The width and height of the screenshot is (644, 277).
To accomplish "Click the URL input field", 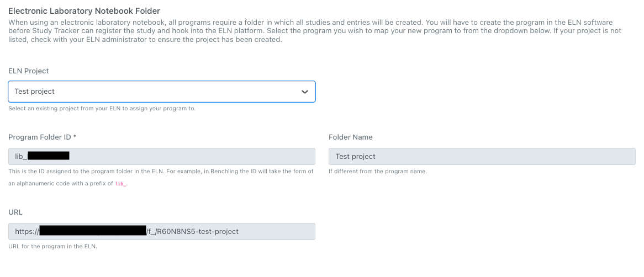I will 276,231.
